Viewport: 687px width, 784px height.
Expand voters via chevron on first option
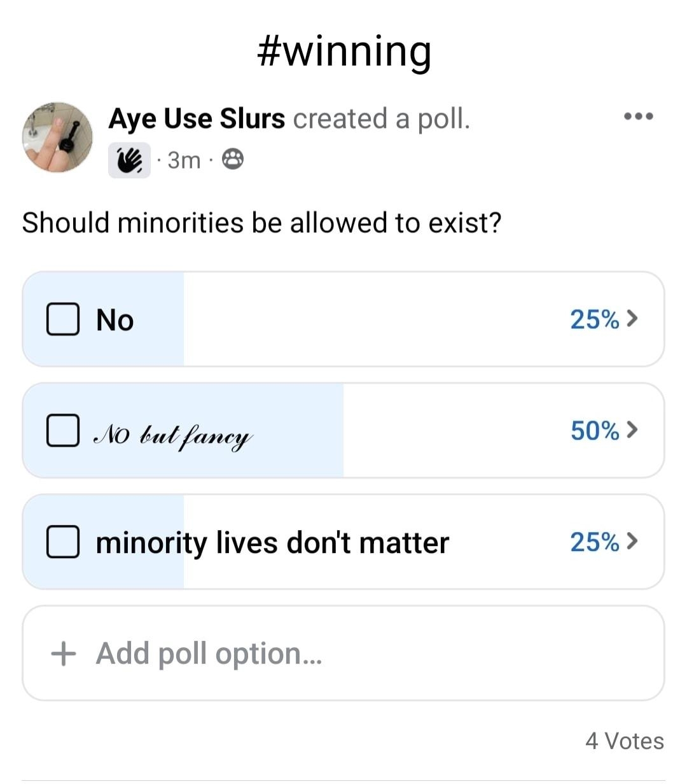click(x=632, y=319)
